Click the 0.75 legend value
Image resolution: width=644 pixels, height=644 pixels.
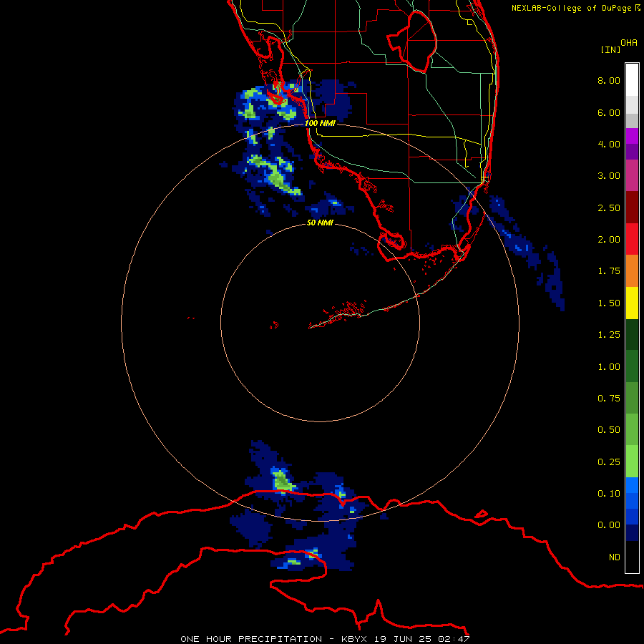[x=609, y=399]
